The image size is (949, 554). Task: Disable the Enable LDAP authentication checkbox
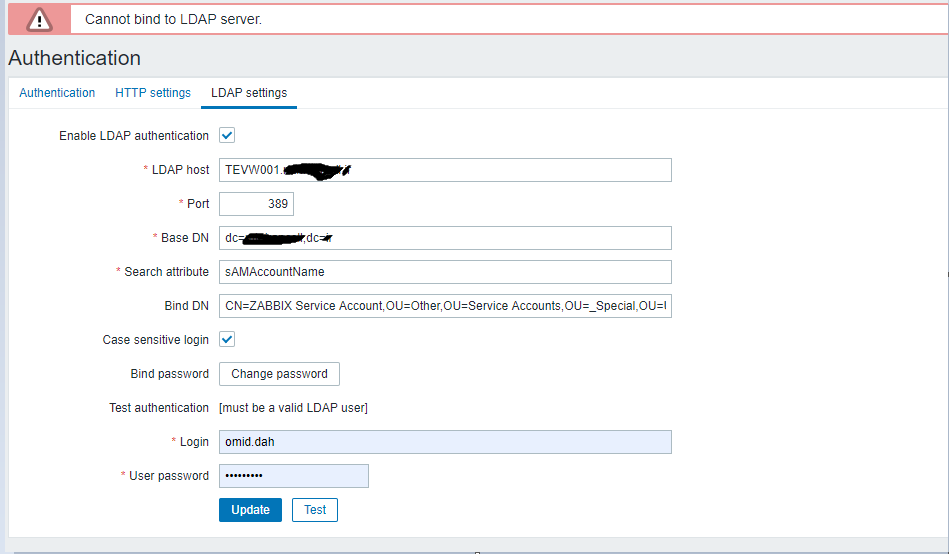pyautogui.click(x=227, y=136)
